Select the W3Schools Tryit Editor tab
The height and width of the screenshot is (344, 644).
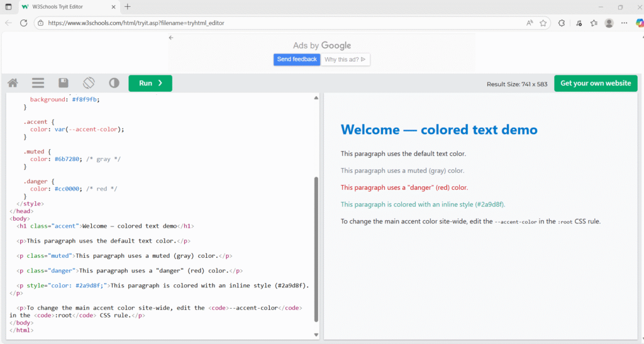pyautogui.click(x=67, y=7)
